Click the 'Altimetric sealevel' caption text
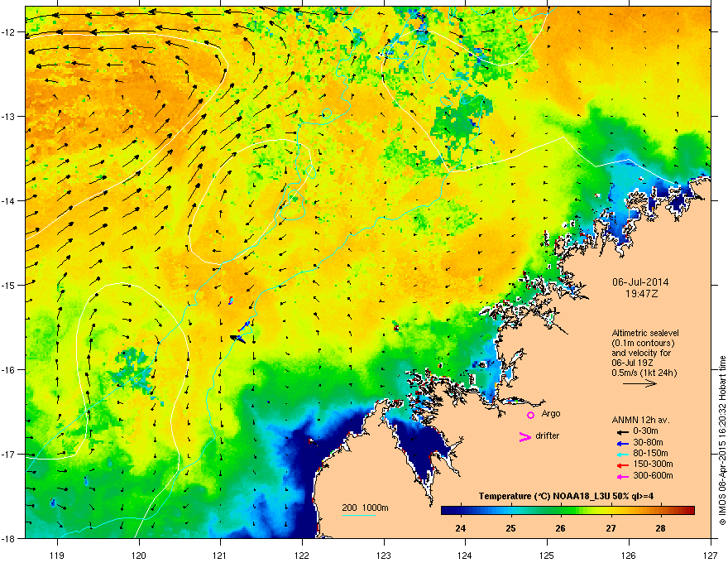This screenshot has height=563, width=728. (645, 333)
